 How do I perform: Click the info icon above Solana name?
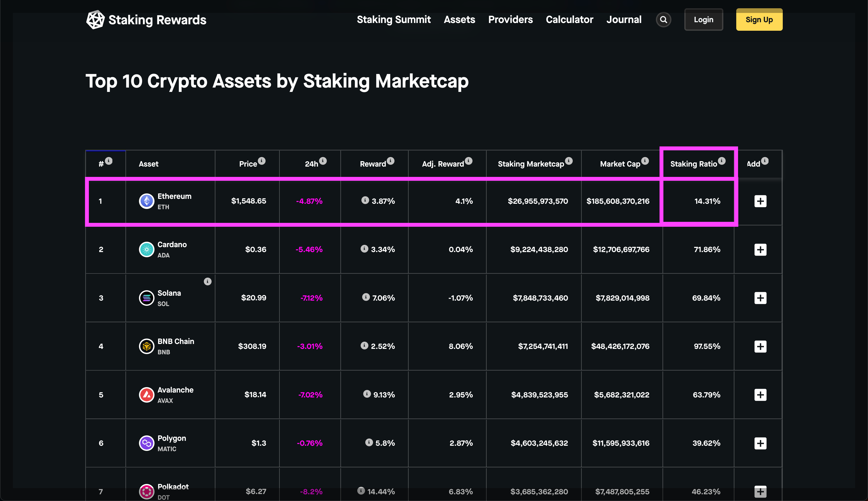pos(207,281)
